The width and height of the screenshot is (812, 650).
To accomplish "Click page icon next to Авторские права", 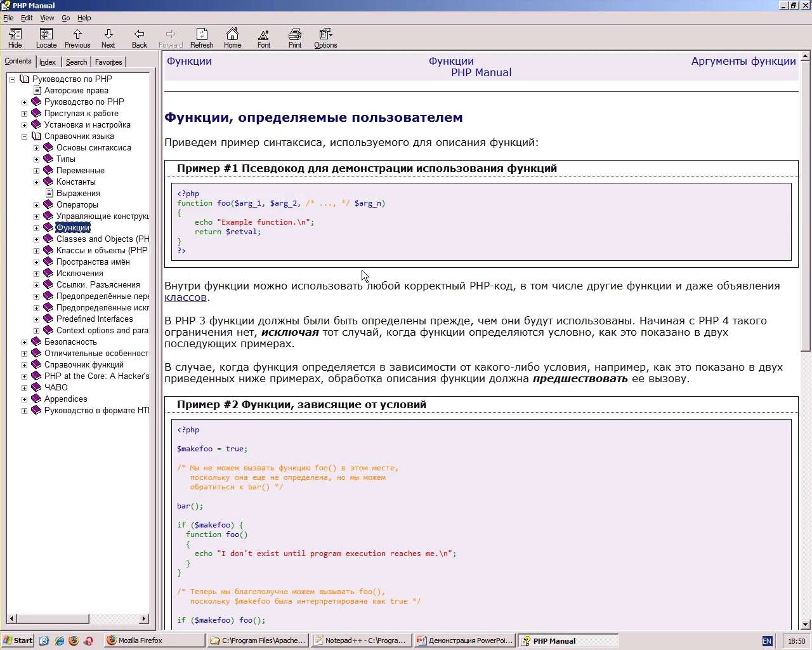I will click(x=37, y=90).
